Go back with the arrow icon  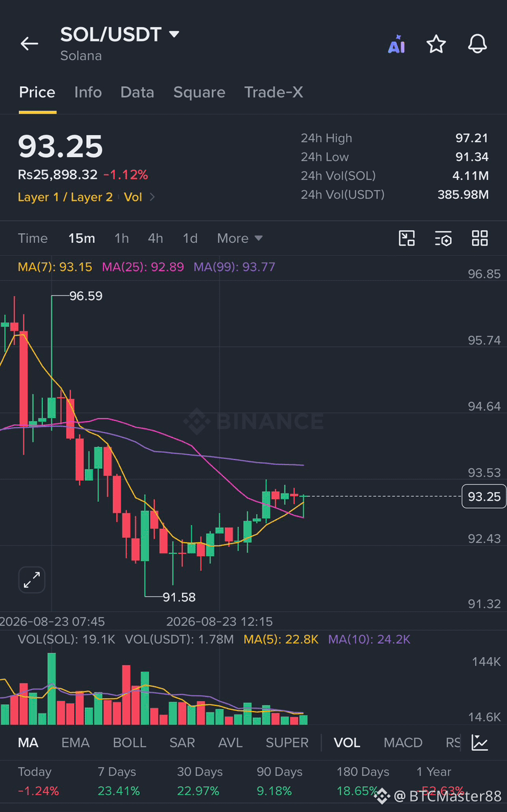tap(29, 43)
